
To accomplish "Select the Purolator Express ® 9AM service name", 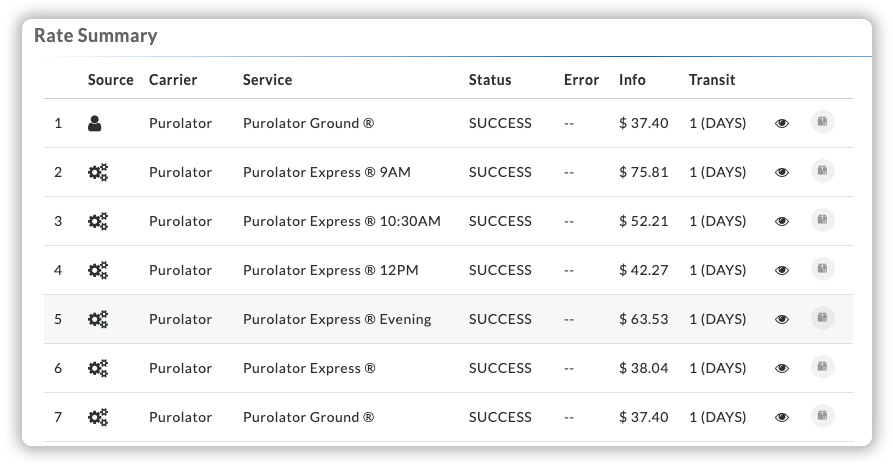I will (327, 172).
